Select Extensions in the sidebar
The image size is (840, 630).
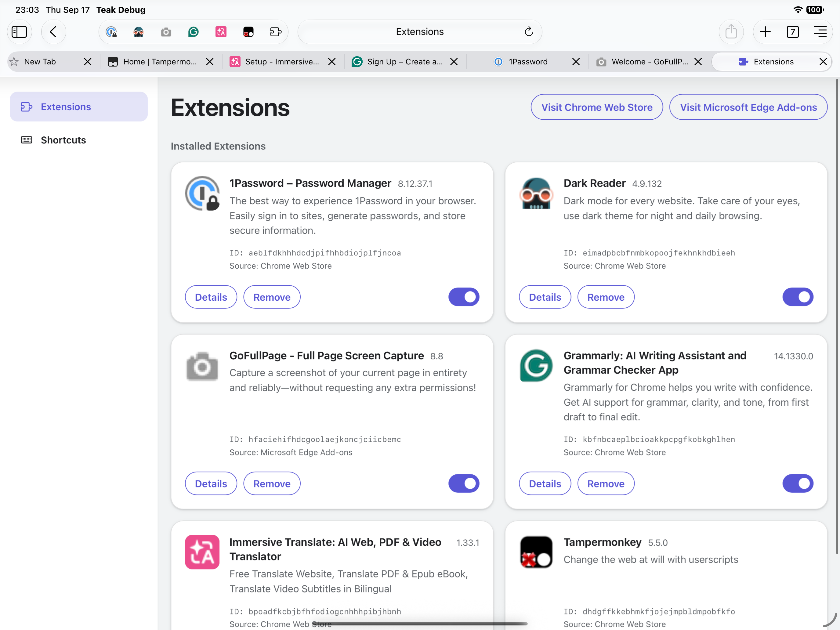79,107
